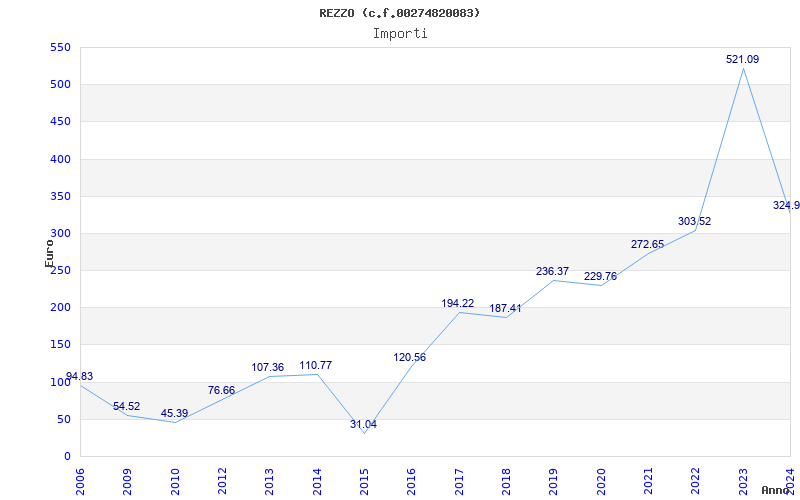The height and width of the screenshot is (500, 800).
Task: Click the 2019 year tick label
Action: click(554, 482)
